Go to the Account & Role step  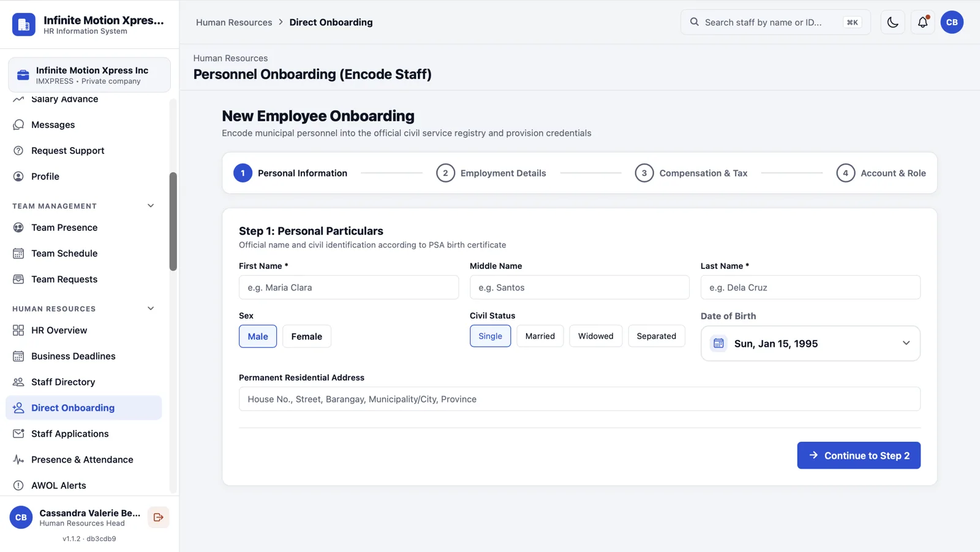(881, 173)
